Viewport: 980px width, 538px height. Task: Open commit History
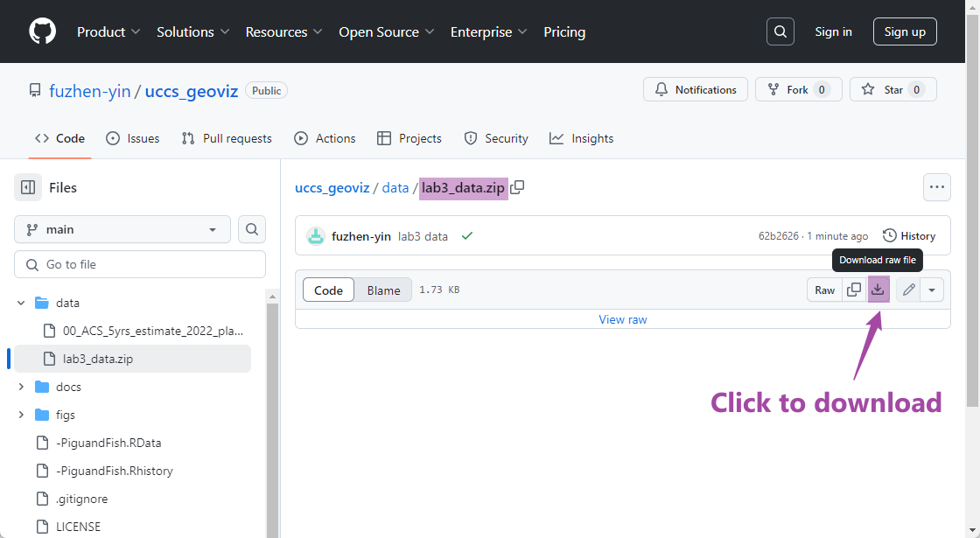909,236
